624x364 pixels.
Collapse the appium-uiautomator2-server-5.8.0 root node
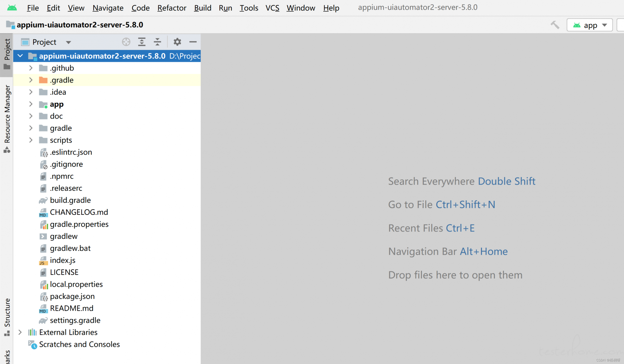click(x=20, y=56)
